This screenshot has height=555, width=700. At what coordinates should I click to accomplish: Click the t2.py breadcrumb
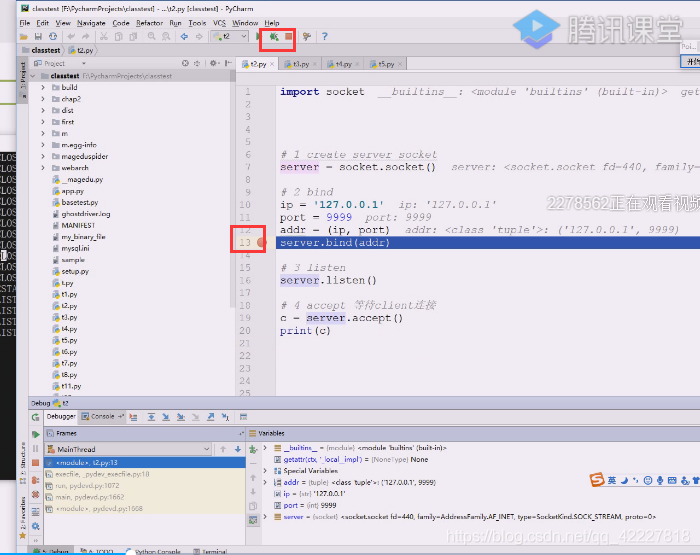pyautogui.click(x=81, y=50)
